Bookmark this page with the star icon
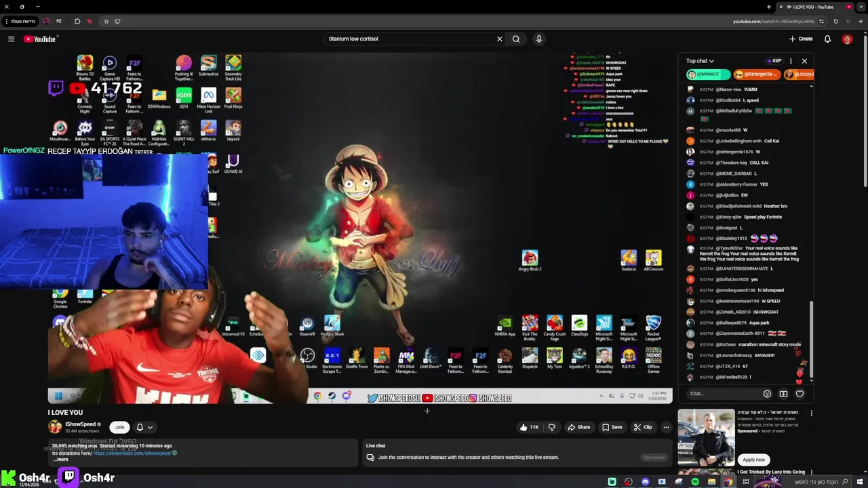 tap(106, 21)
